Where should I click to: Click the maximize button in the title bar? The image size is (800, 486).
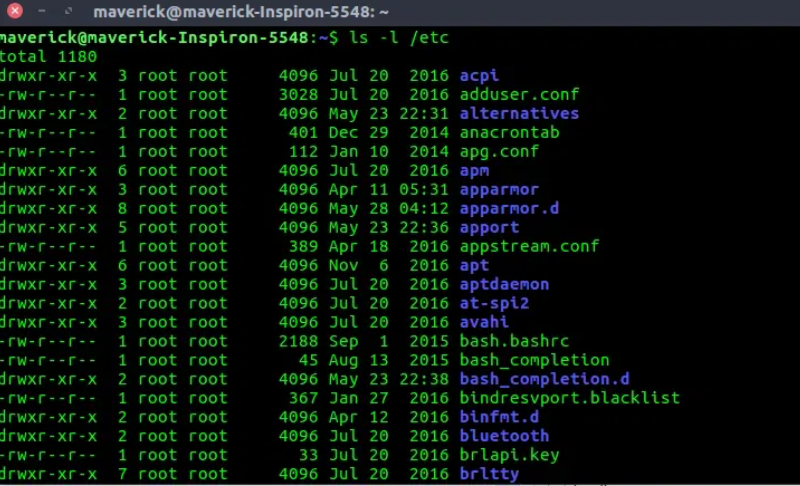coord(68,11)
